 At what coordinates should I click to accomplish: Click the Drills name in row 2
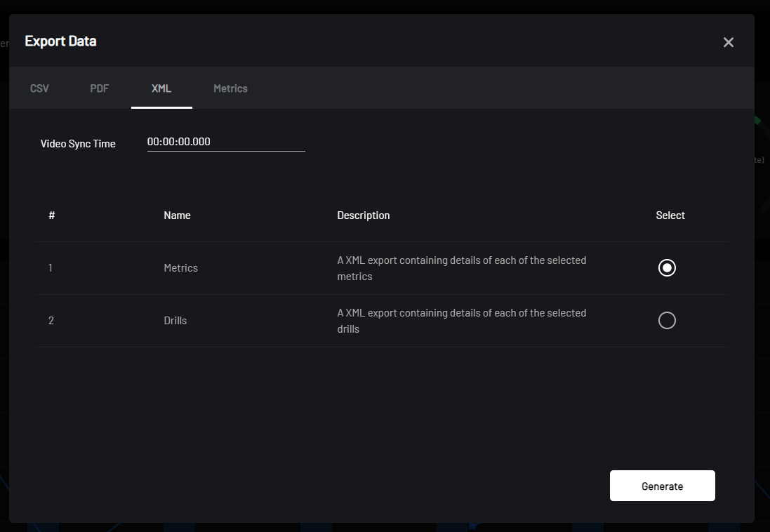(175, 320)
